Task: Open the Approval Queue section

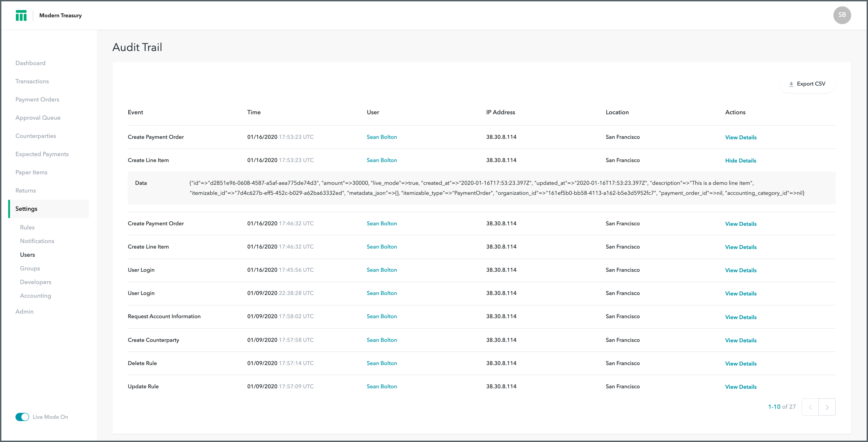Action: click(38, 118)
